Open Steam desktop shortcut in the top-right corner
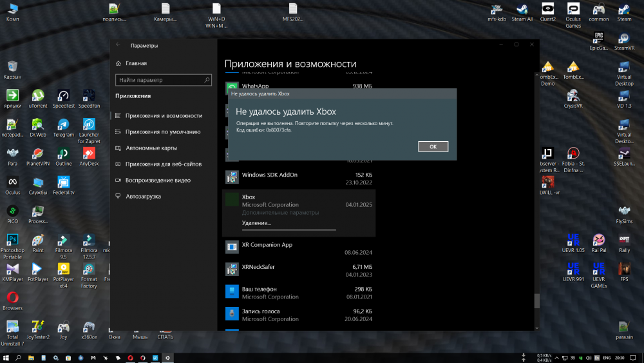Viewport: 644px width, 363px height. (624, 12)
